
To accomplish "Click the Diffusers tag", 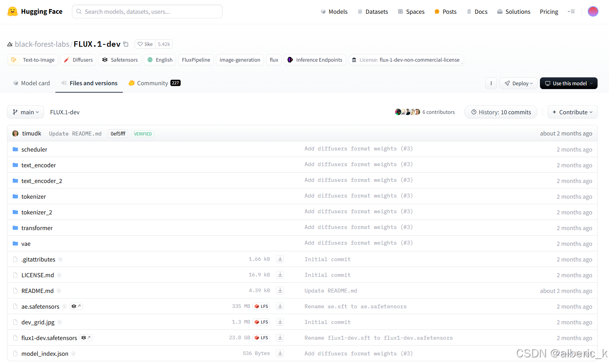I will click(x=78, y=60).
